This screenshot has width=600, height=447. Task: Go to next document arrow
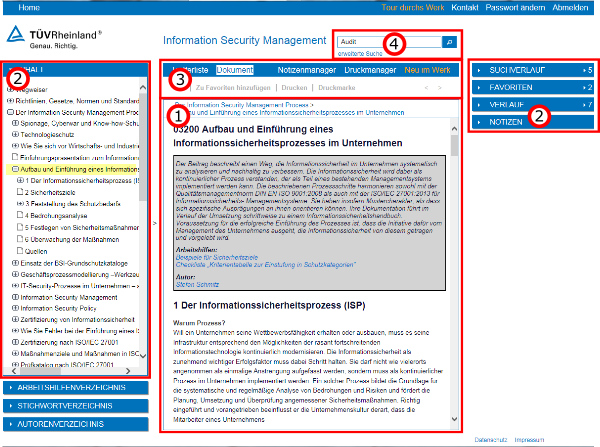click(440, 88)
